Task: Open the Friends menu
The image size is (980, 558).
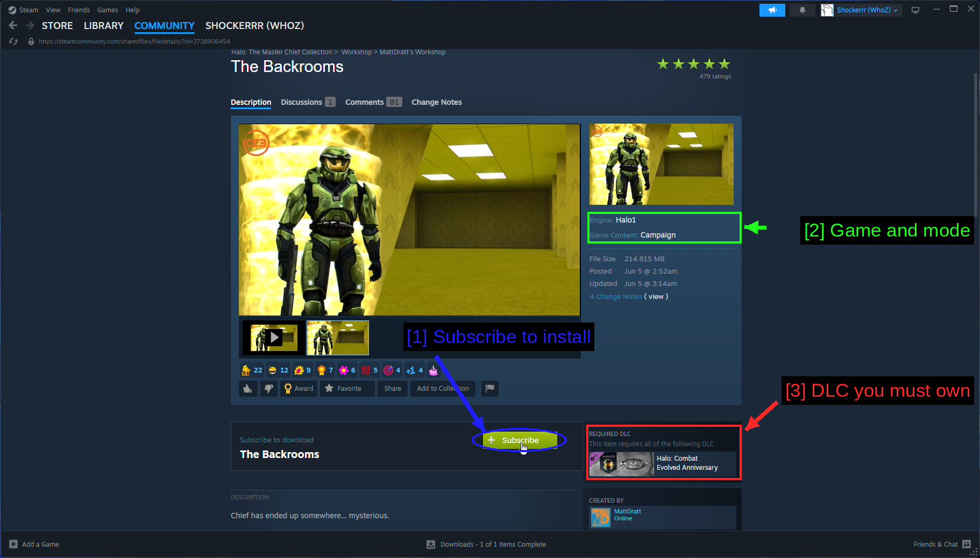Action: coord(79,10)
